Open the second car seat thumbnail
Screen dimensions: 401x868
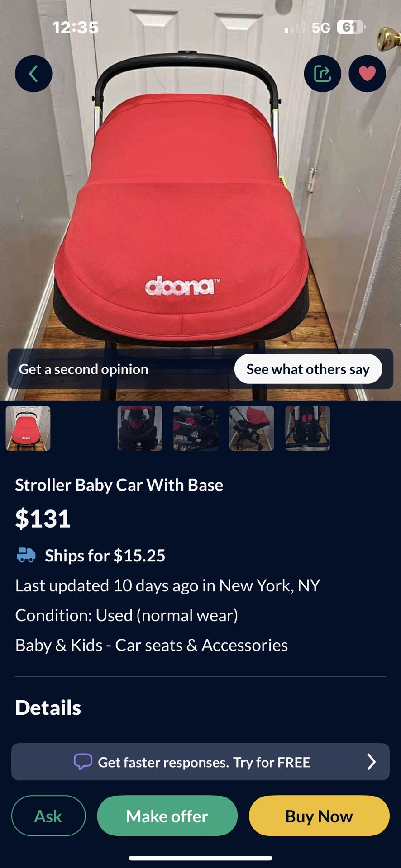pos(140,428)
